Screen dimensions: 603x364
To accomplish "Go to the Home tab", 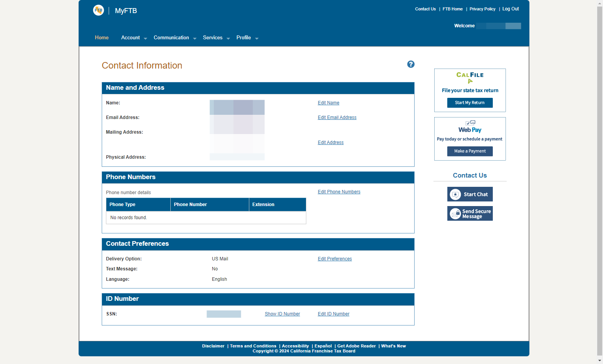I will coord(102,38).
